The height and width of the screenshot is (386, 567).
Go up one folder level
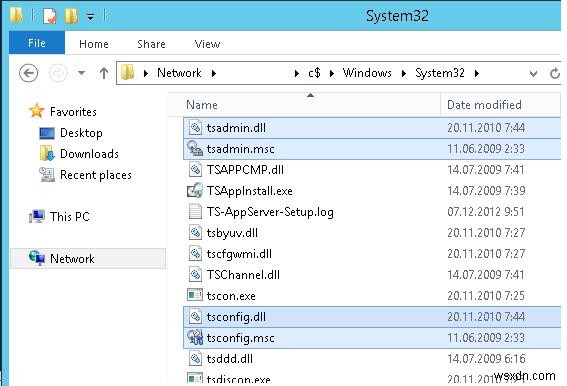[x=104, y=73]
